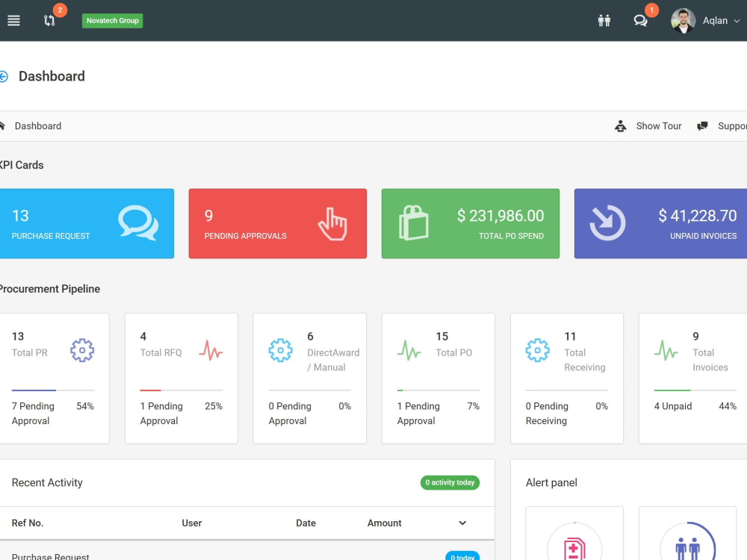The width and height of the screenshot is (747, 560).
Task: Click the KPI Cards heading
Action: coord(22,165)
